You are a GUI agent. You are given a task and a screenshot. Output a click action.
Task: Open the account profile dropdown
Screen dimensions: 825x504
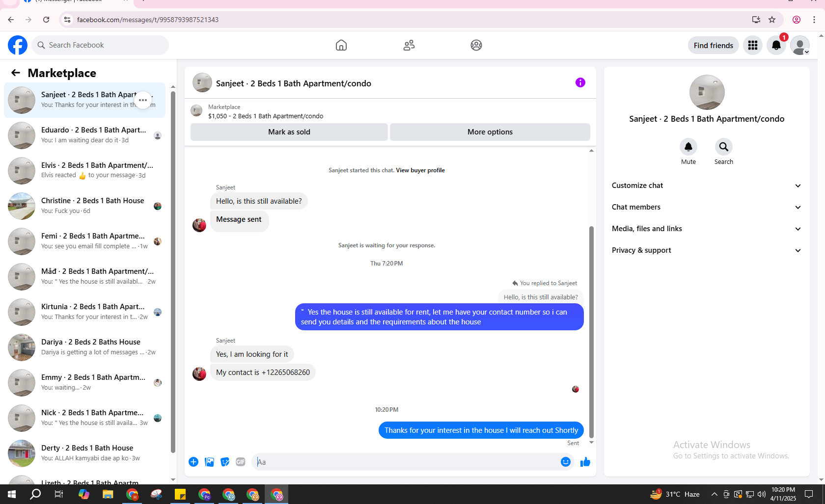[800, 45]
